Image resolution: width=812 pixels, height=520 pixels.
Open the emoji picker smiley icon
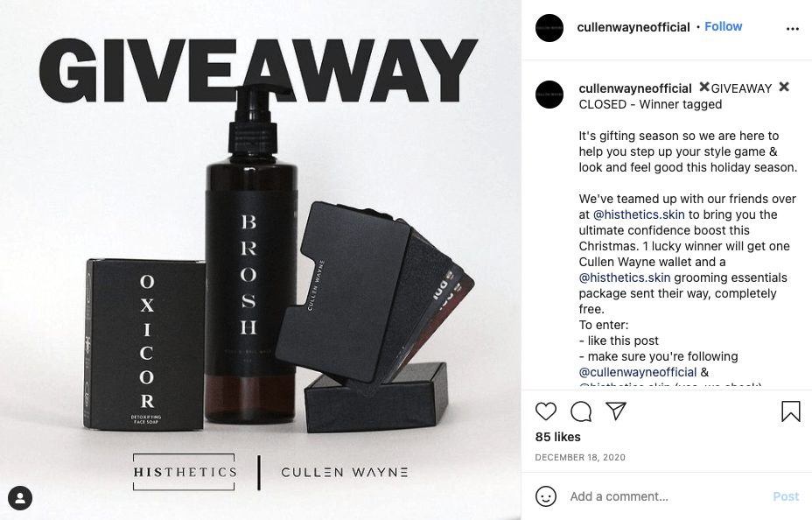coord(546,496)
